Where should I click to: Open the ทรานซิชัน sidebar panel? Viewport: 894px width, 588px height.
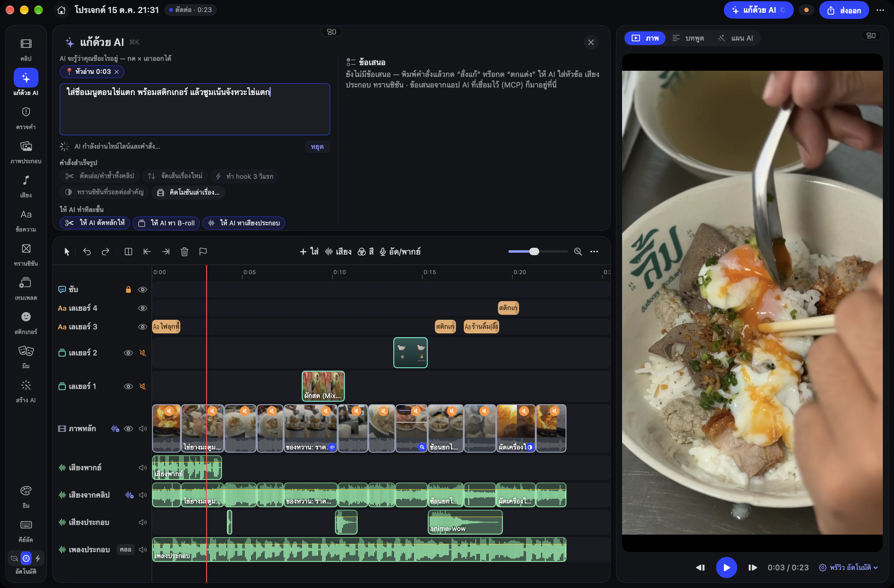(x=26, y=255)
